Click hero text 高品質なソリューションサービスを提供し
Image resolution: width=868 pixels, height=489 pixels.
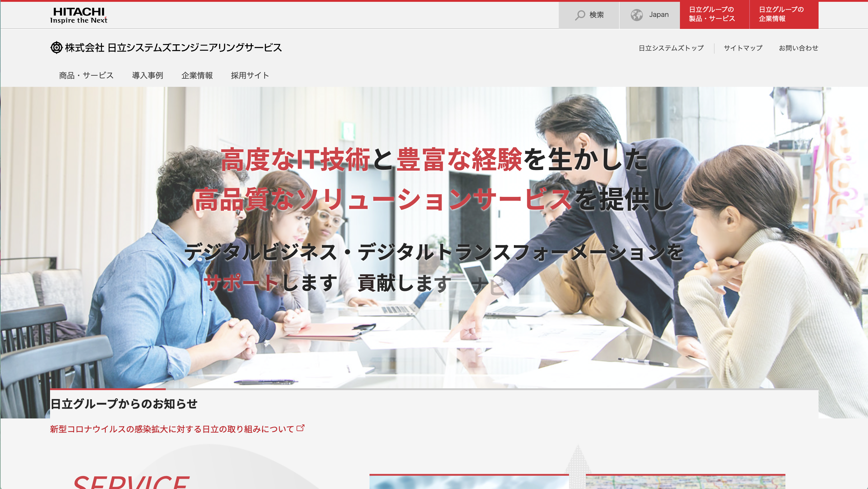[x=434, y=200]
